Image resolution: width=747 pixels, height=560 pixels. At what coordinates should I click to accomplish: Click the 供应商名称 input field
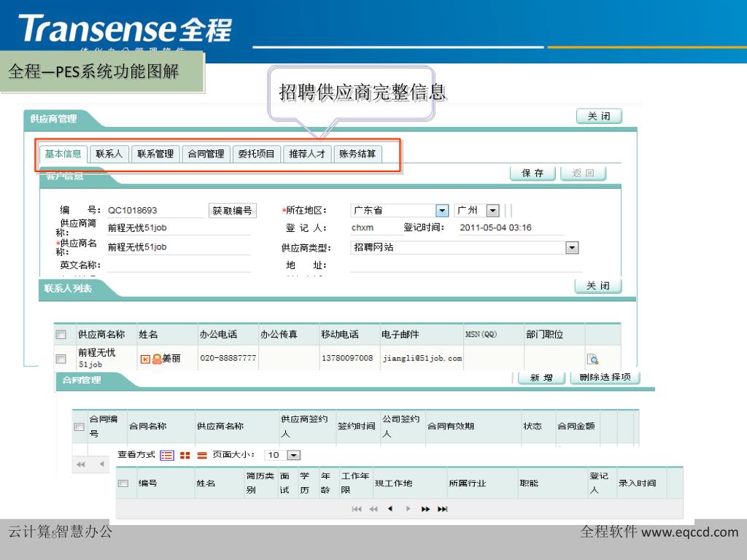tap(179, 246)
